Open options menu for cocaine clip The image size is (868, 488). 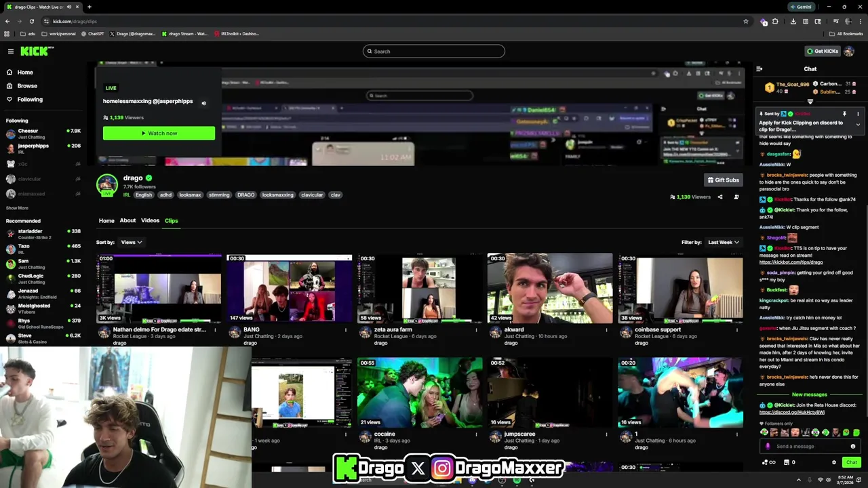476,434
